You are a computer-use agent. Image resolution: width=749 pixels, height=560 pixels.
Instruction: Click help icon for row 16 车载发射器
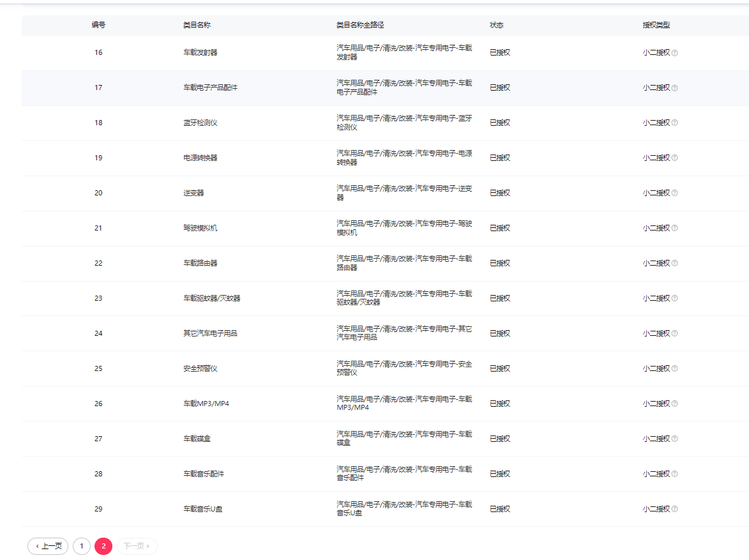pos(674,53)
